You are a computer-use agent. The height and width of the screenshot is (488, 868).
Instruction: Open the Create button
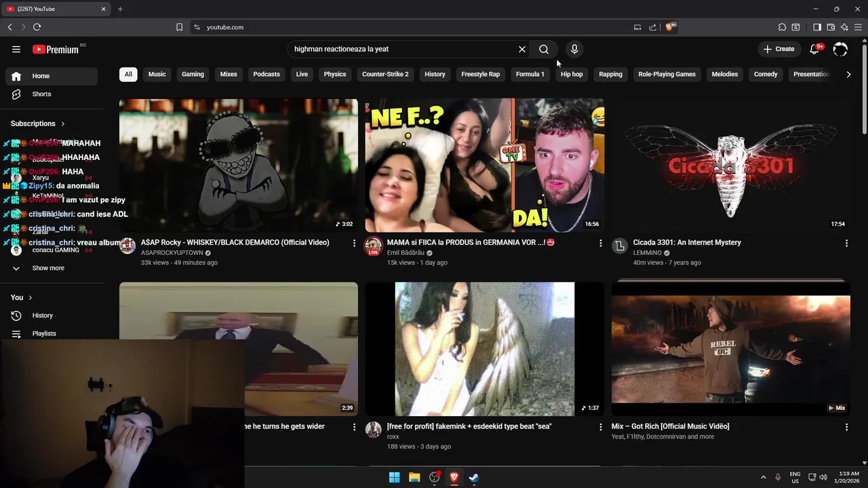tap(778, 49)
